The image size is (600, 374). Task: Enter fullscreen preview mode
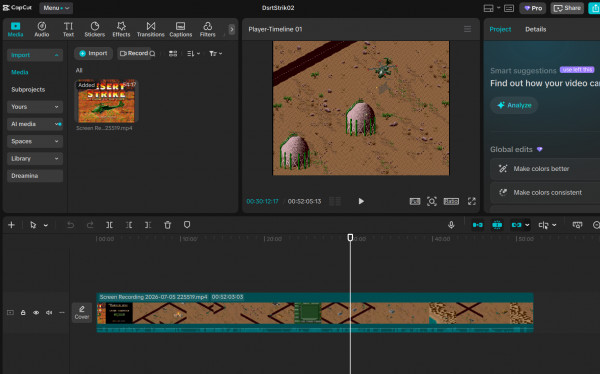coord(472,201)
